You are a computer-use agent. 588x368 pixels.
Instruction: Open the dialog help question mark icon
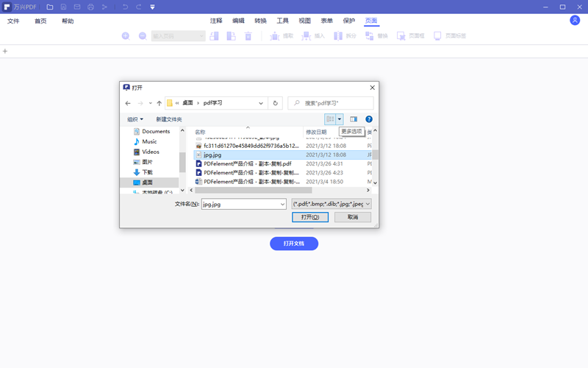tap(369, 119)
